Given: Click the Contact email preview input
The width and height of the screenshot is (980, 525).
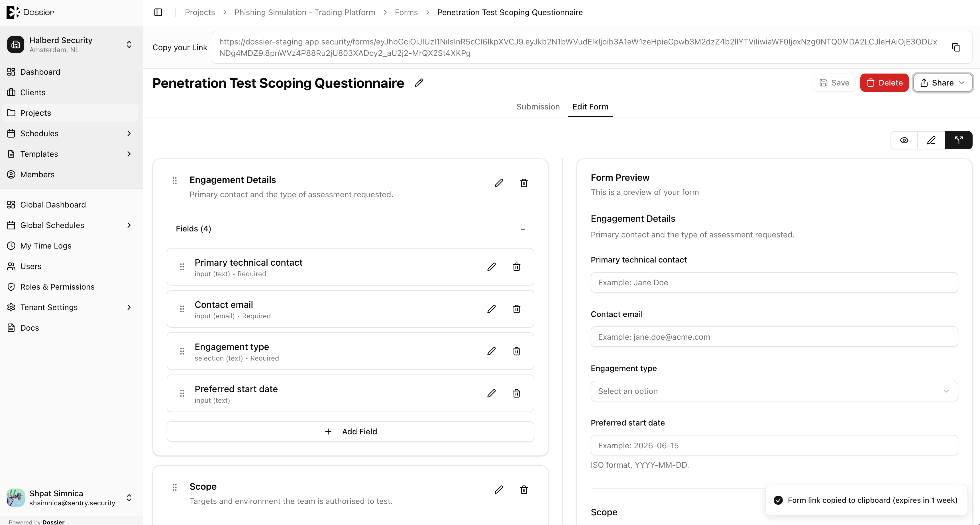Looking at the screenshot, I should point(774,337).
